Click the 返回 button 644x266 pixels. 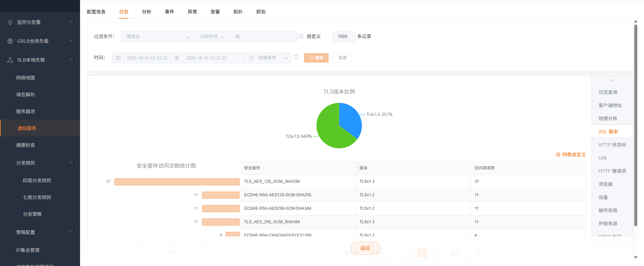click(x=365, y=248)
